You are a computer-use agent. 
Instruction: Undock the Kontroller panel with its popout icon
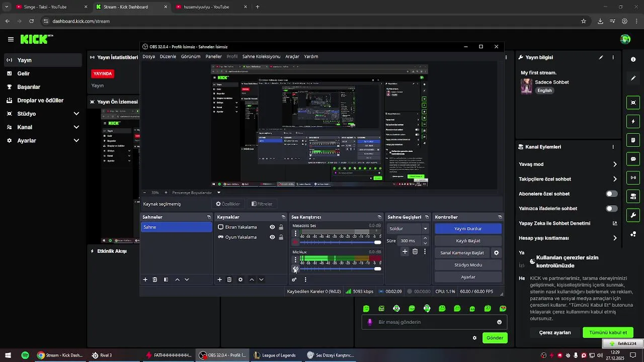500,217
